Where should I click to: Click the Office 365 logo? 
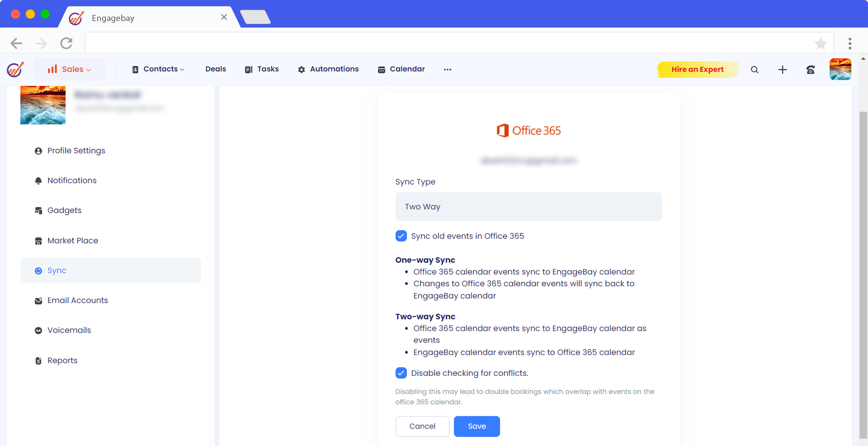point(528,131)
